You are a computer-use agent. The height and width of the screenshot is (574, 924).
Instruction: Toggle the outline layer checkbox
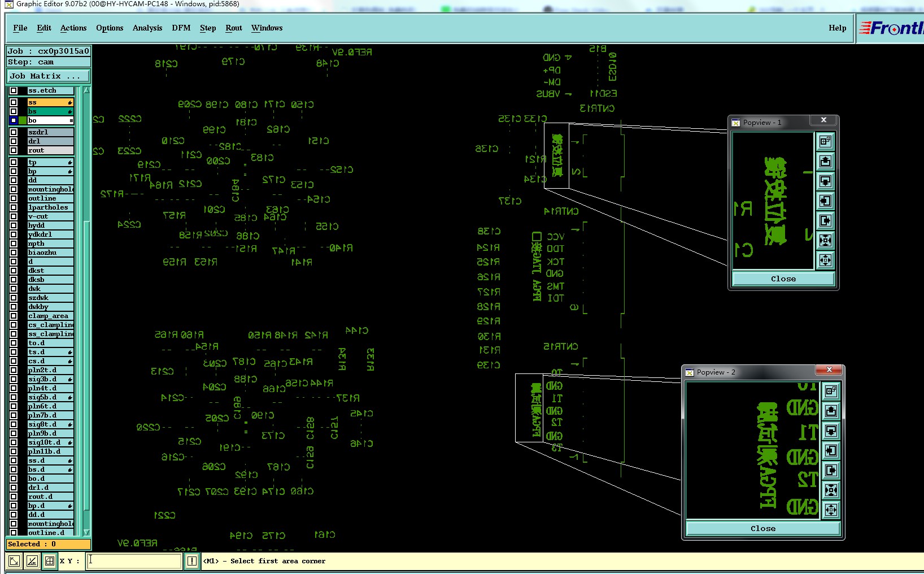coord(14,198)
